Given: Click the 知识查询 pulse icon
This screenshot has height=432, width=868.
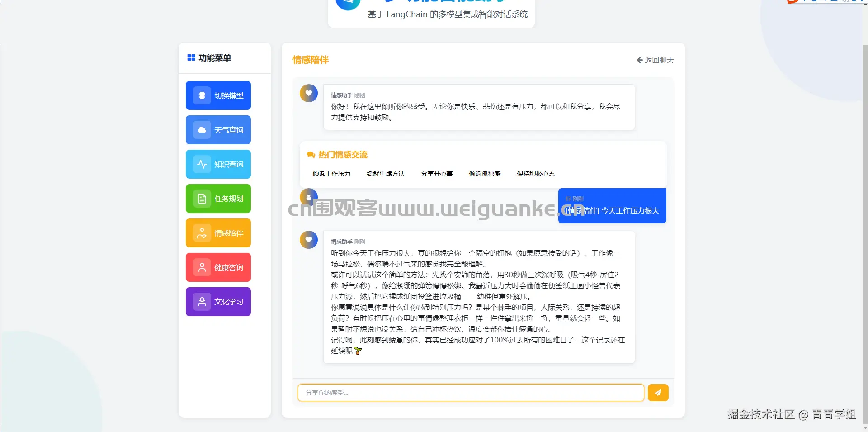Looking at the screenshot, I should (x=202, y=164).
